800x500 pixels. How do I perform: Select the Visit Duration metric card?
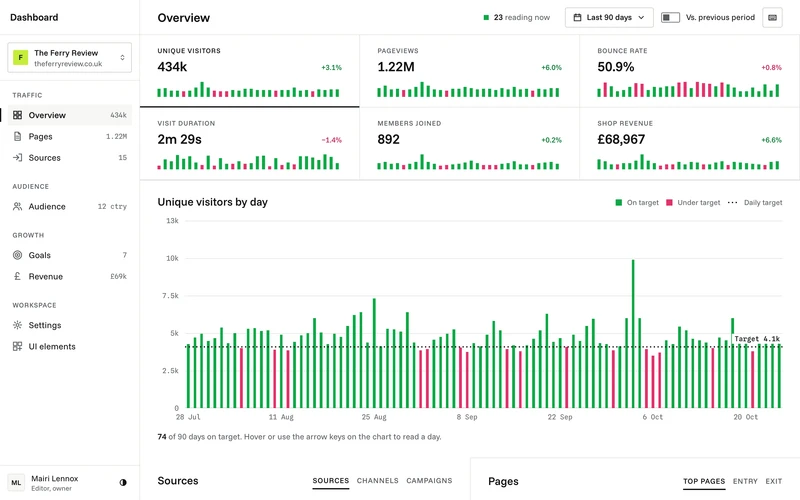249,143
